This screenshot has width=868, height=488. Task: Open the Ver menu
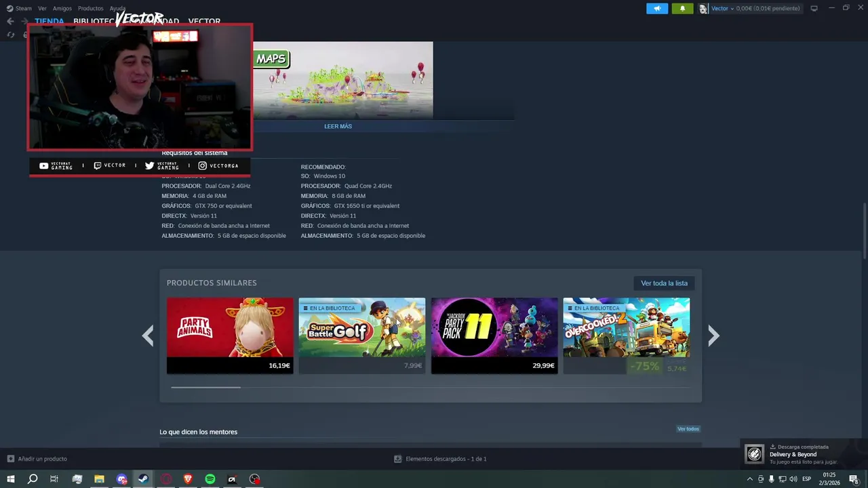pos(42,8)
